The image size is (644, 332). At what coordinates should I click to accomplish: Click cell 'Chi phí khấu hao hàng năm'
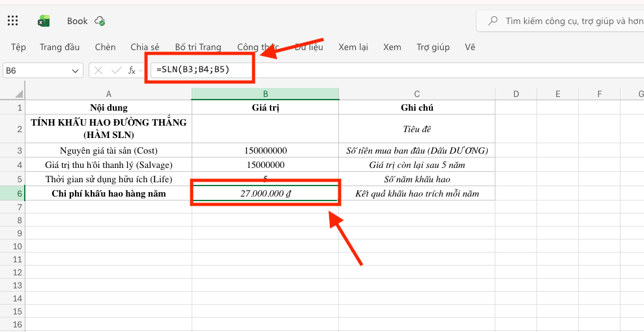(108, 194)
